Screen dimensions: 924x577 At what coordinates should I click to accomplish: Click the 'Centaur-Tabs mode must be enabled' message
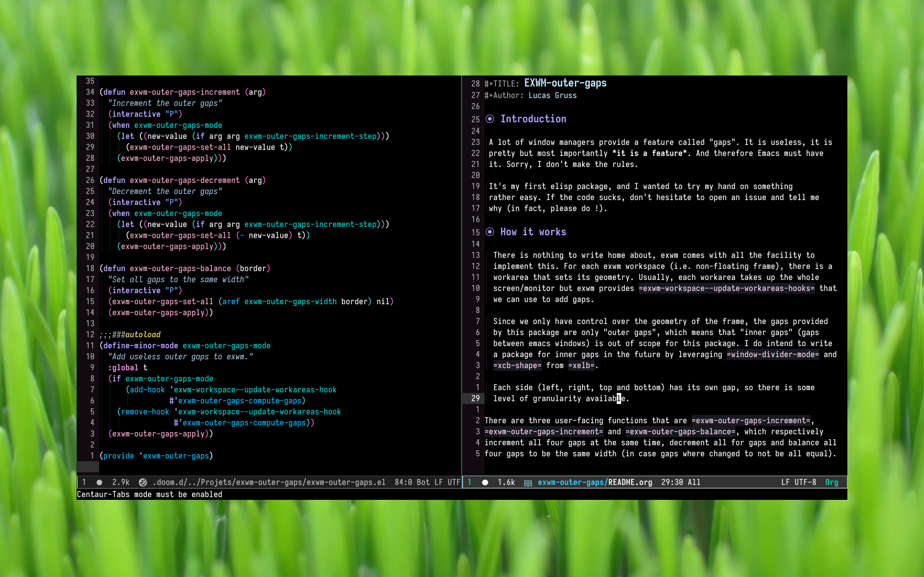[150, 494]
